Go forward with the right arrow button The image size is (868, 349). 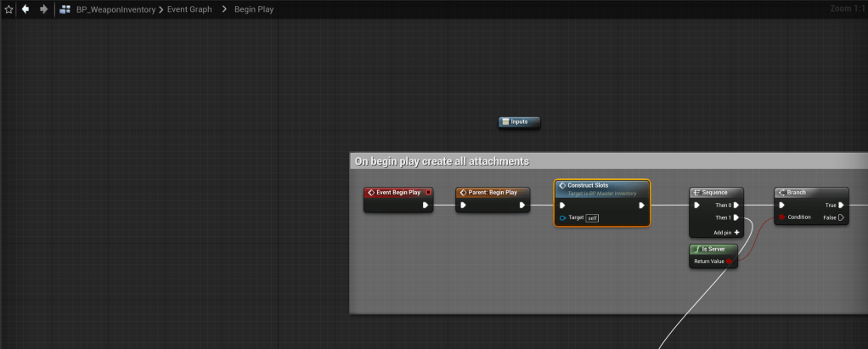pos(43,9)
